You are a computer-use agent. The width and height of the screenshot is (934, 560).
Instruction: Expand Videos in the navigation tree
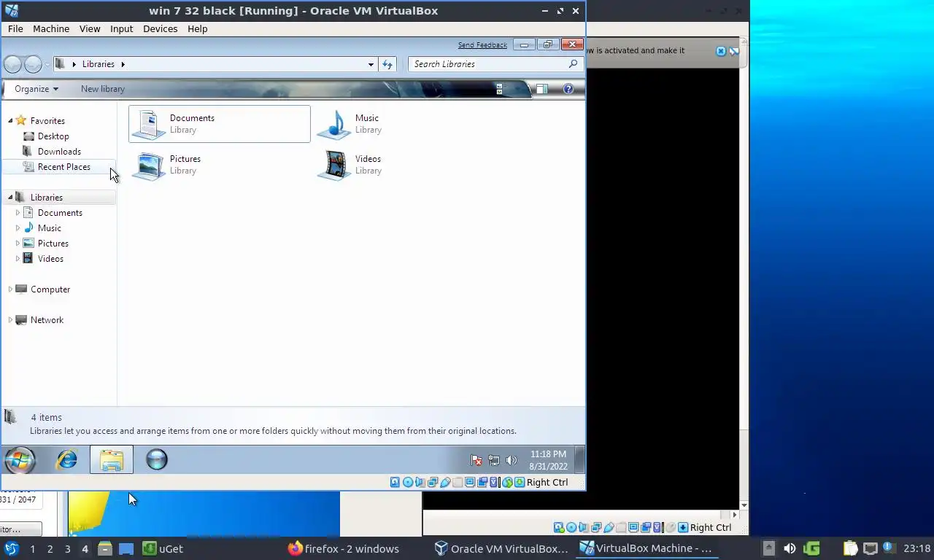coord(18,259)
